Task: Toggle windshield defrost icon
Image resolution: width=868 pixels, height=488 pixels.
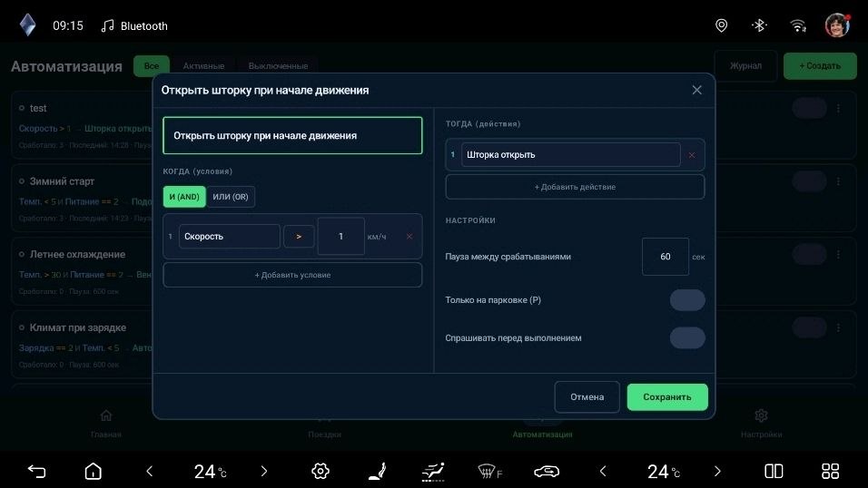Action: 490,471
